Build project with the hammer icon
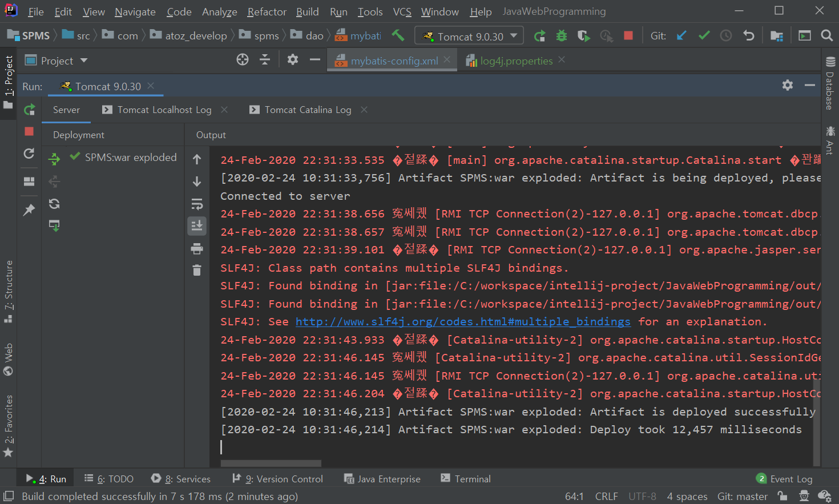The image size is (839, 504). [398, 35]
